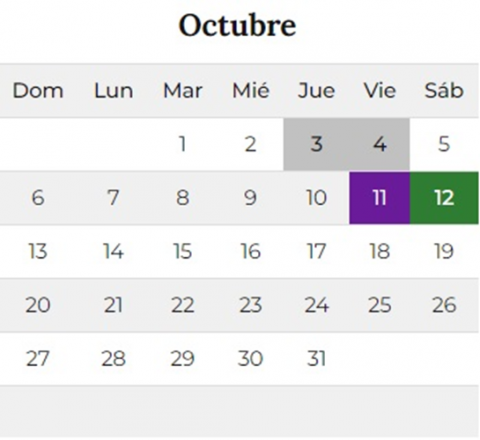
Task: Pick the last day, October 31
Action: pyautogui.click(x=316, y=359)
